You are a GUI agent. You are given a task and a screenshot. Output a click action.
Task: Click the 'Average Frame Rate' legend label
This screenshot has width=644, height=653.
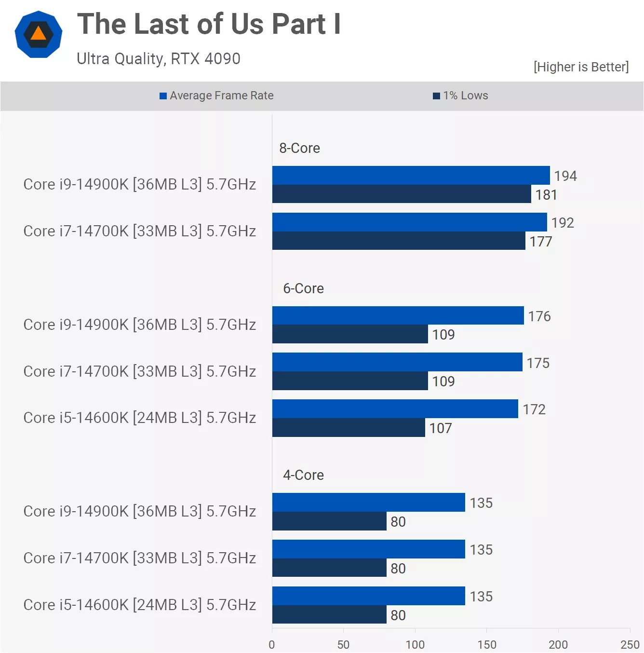222,95
